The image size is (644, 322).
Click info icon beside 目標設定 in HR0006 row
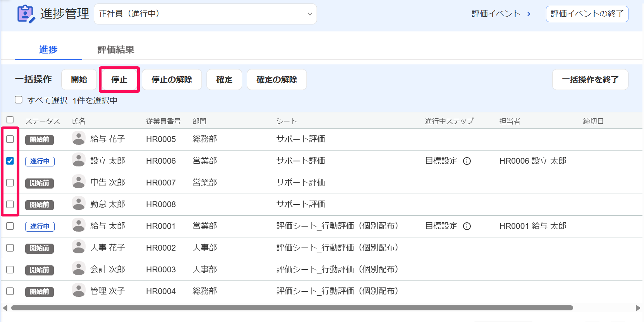tap(467, 161)
